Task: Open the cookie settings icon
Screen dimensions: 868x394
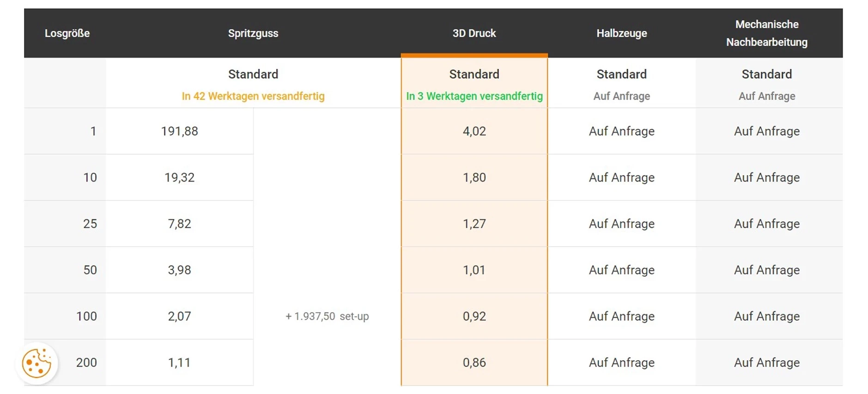Action: pyautogui.click(x=37, y=363)
